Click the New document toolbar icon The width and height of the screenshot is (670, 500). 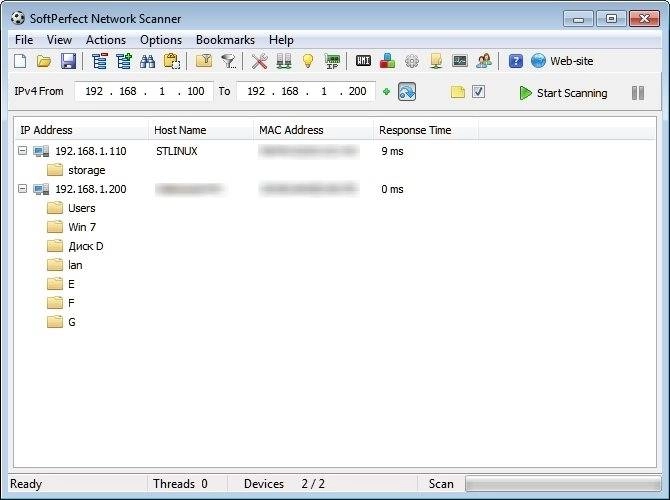click(21, 61)
